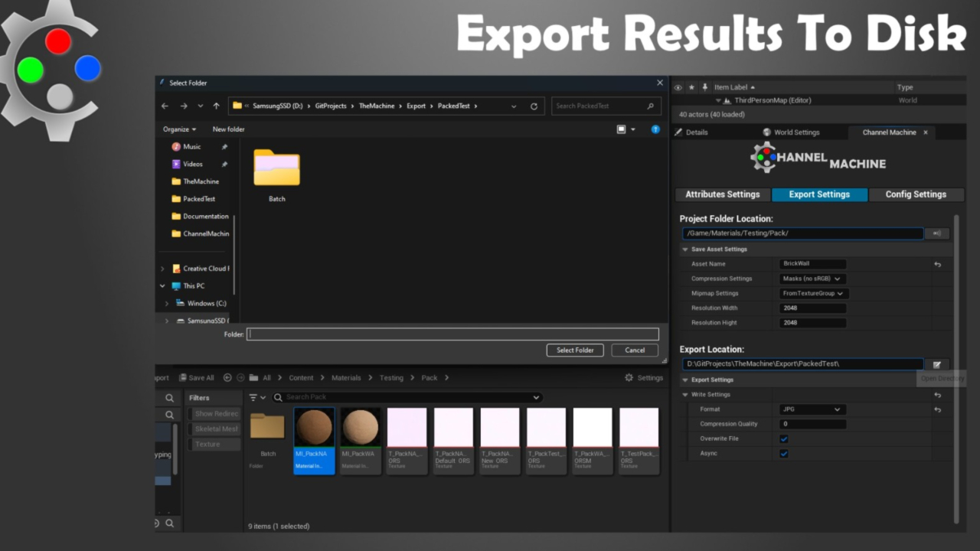The image size is (980, 551).
Task: Select the Videos quick access item
Action: click(192, 164)
